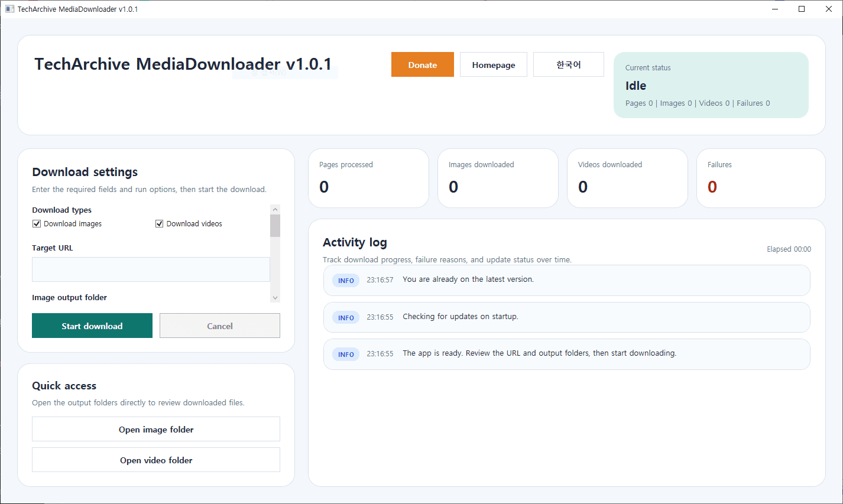Close the MediaDownloader window

coord(829,9)
